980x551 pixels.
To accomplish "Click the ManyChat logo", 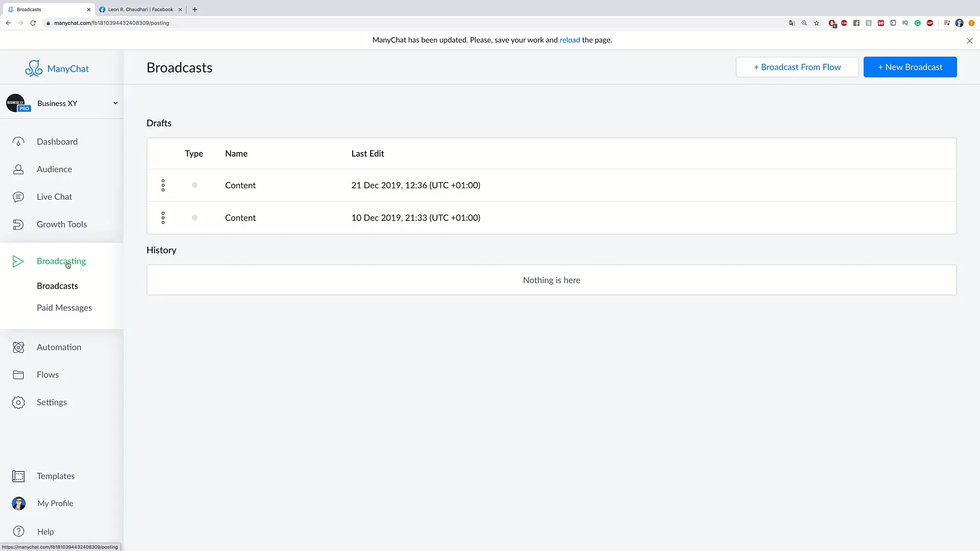I will click(x=57, y=68).
